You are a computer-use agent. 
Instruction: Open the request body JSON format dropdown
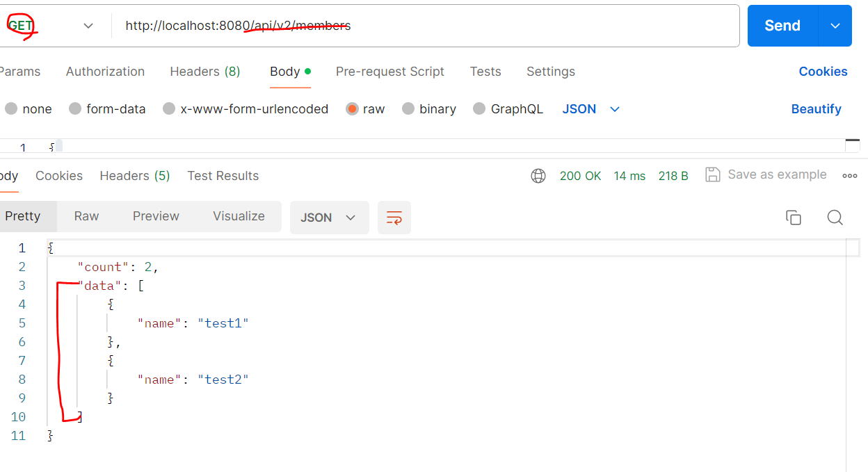point(590,109)
